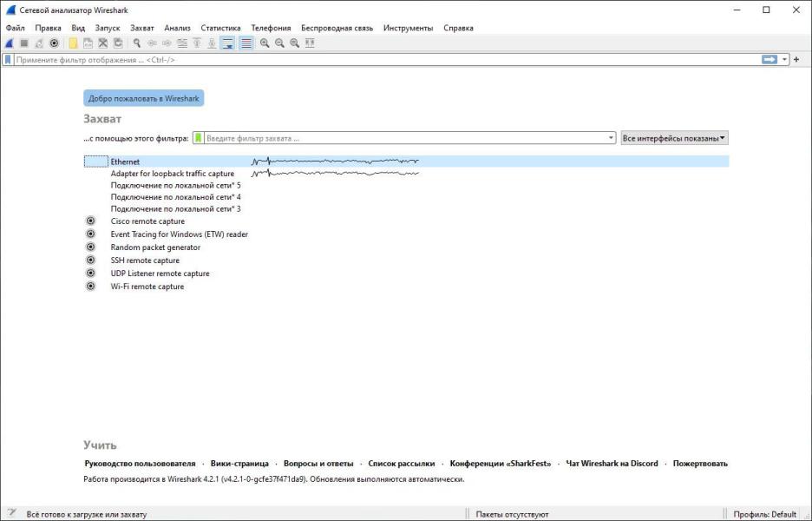
Task: Open settings for SSH remote capture
Action: click(x=90, y=260)
